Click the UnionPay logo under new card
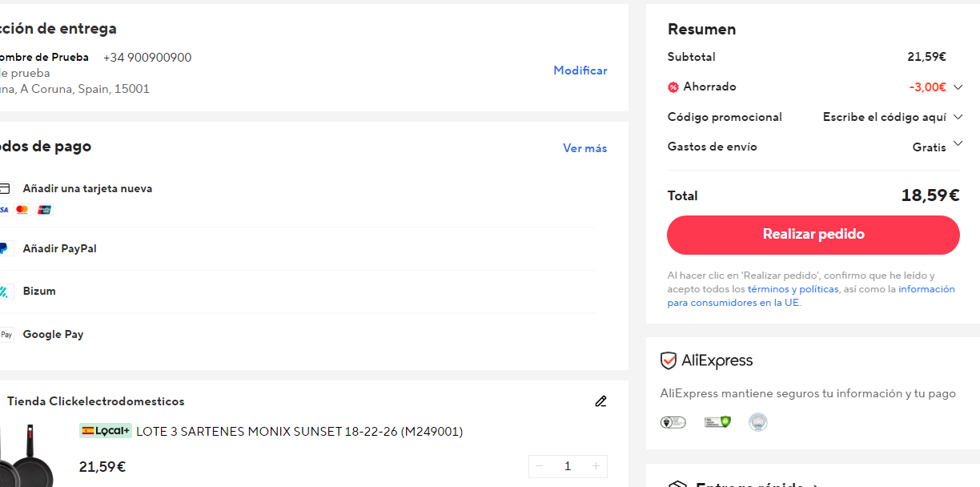The width and height of the screenshot is (980, 487). [44, 210]
